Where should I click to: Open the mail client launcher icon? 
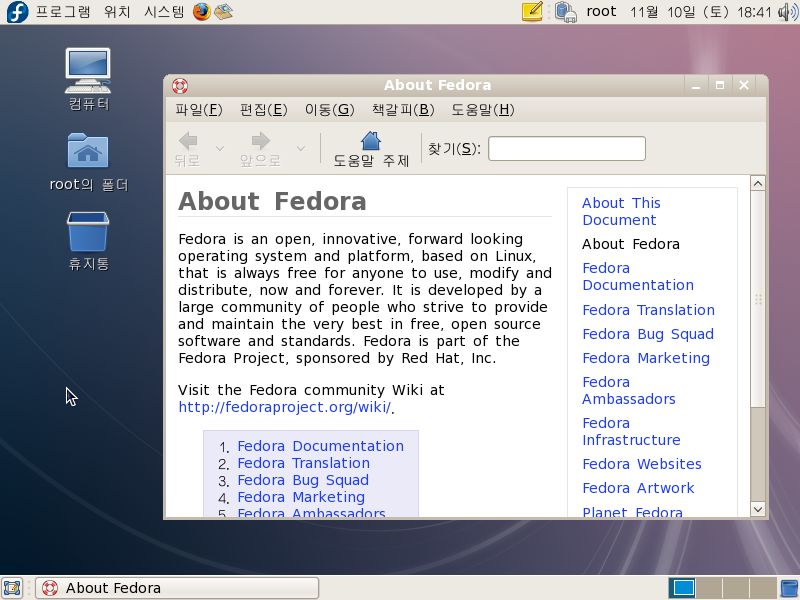tap(223, 11)
